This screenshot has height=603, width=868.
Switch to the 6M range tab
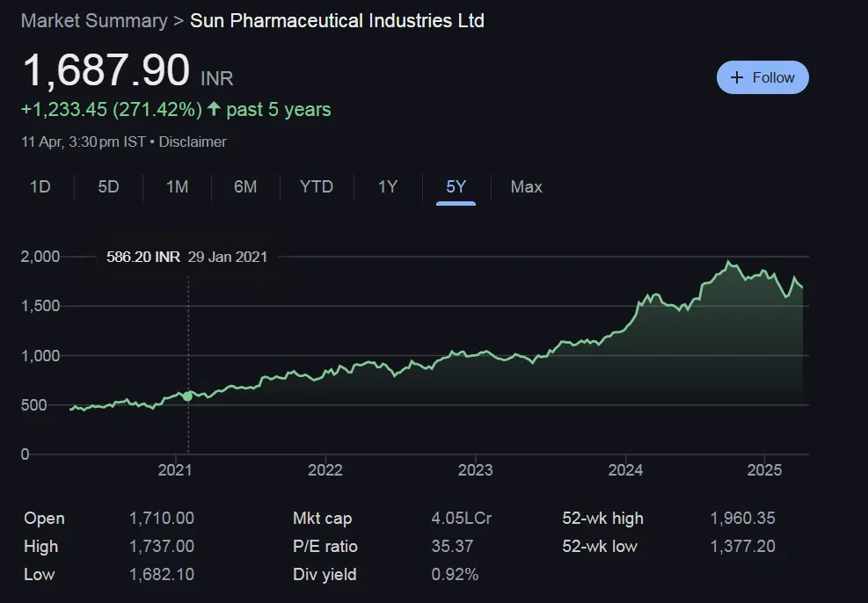tap(245, 186)
